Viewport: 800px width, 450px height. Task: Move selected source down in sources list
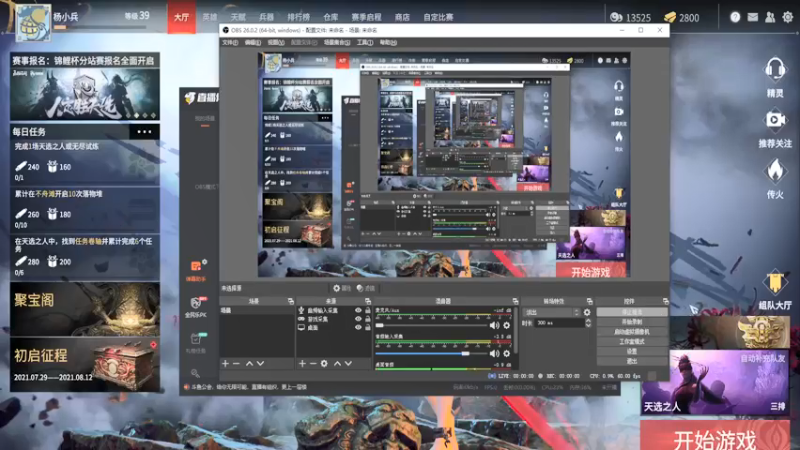coord(348,363)
